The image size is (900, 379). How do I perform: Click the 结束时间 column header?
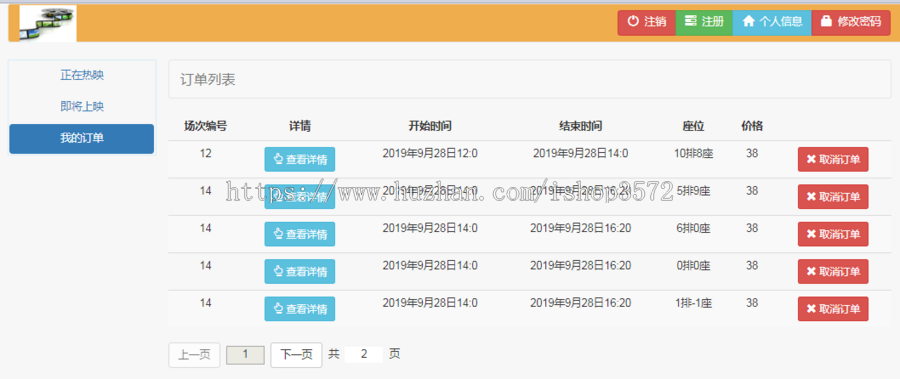coord(581,126)
